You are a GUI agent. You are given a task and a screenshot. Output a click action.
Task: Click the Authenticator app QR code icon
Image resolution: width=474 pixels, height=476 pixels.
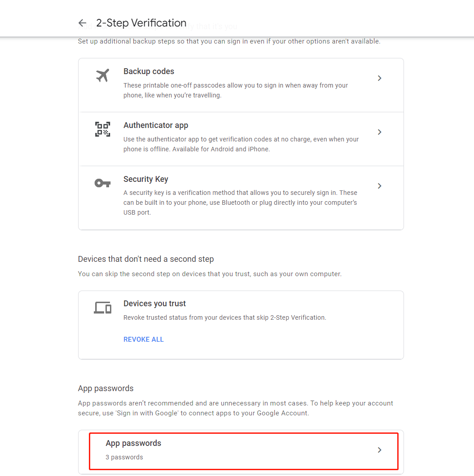click(x=103, y=129)
